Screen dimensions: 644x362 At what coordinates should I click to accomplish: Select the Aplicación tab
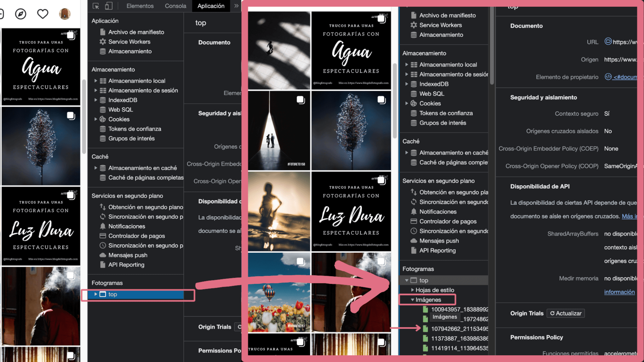[x=211, y=6]
